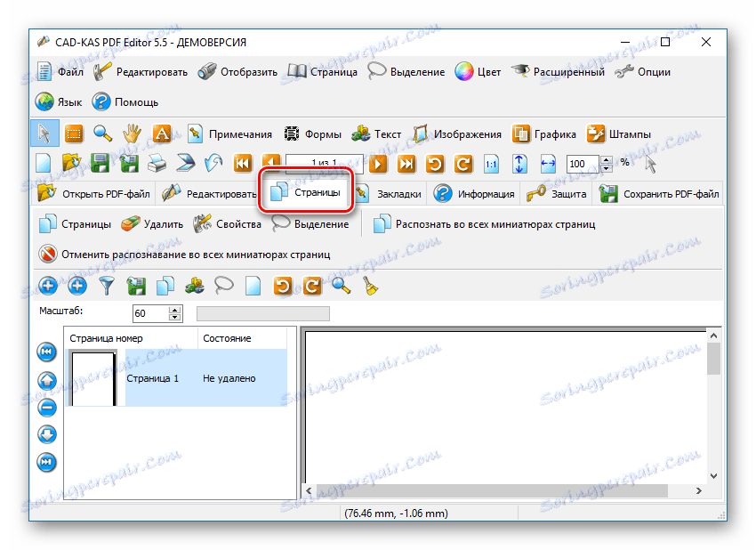Open the Расширенный menu
Viewport: 756px width, 550px height.
pyautogui.click(x=558, y=72)
